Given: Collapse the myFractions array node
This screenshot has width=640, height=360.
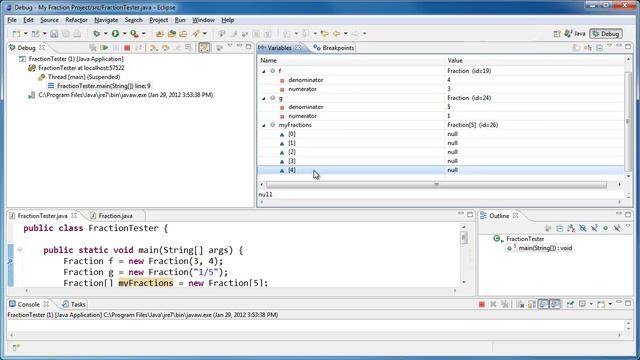Looking at the screenshot, I should (264, 125).
